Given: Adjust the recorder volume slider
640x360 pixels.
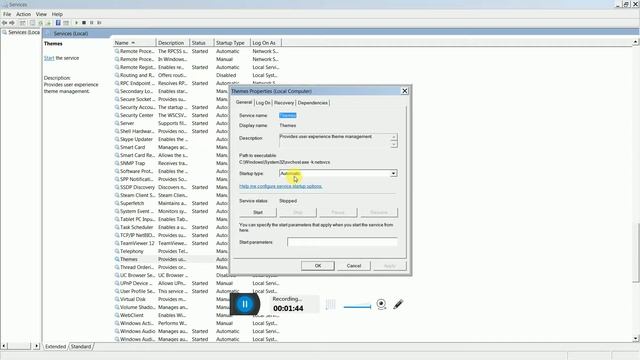Looking at the screenshot, I should [x=357, y=307].
